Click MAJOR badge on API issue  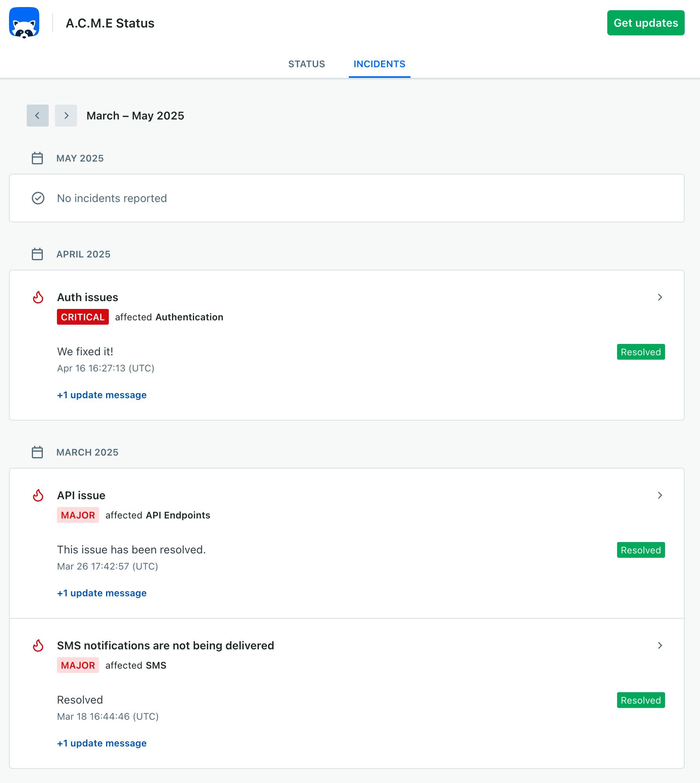78,515
